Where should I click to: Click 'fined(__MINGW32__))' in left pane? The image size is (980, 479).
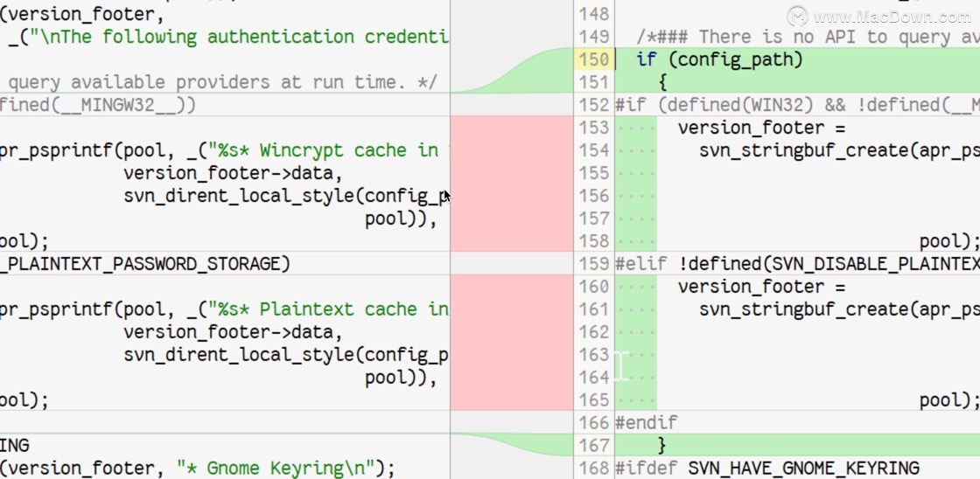pos(97,105)
